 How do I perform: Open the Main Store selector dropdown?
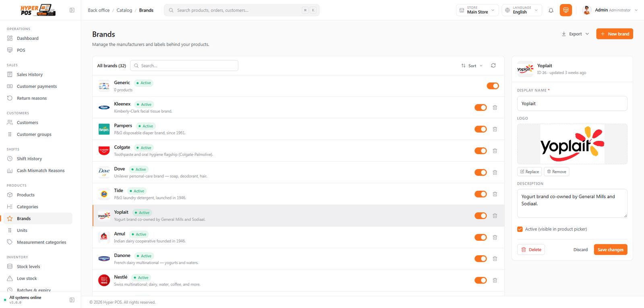coord(477,10)
